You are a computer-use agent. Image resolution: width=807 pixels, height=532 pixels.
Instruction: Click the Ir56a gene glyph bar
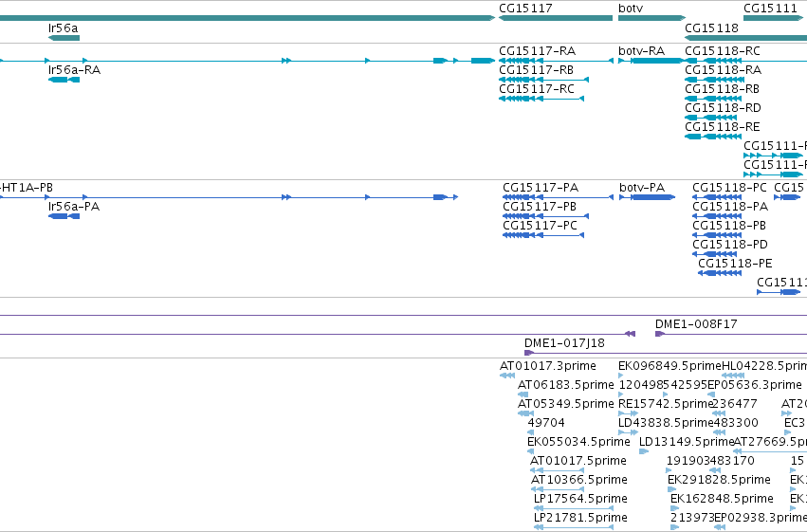pyautogui.click(x=64, y=38)
